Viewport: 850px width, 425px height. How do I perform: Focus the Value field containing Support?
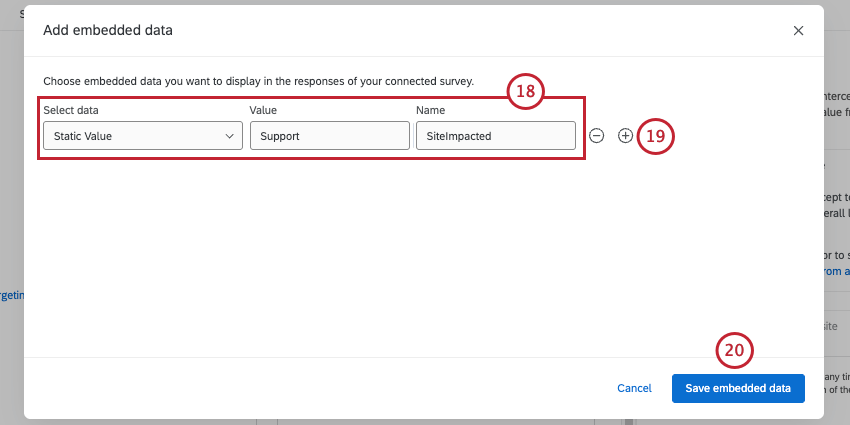pos(329,136)
